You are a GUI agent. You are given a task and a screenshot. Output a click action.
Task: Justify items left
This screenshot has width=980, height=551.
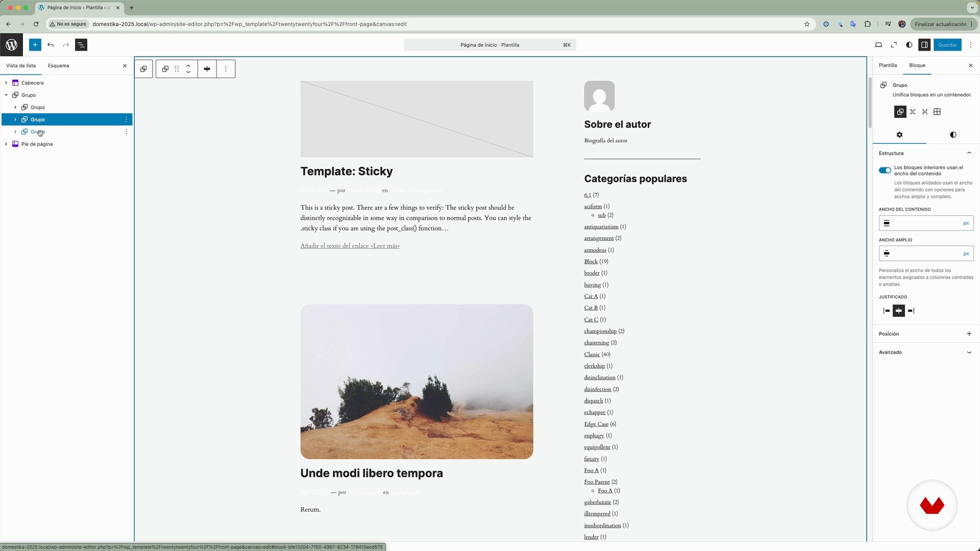887,311
